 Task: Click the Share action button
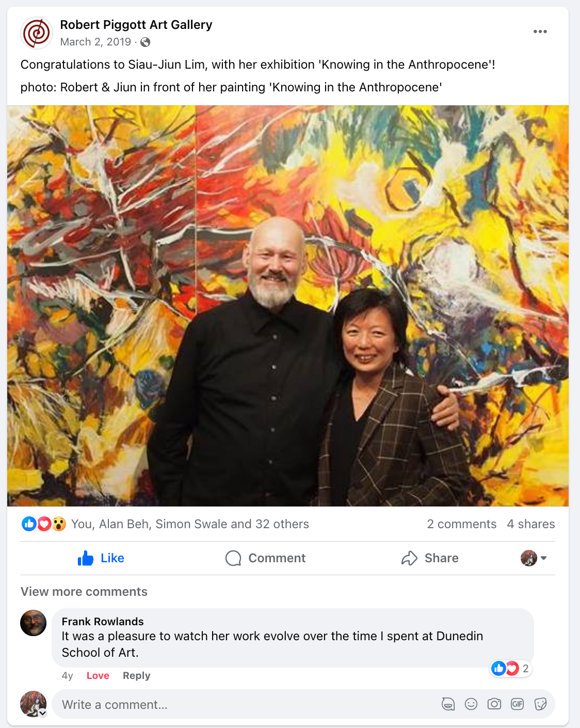pos(430,558)
